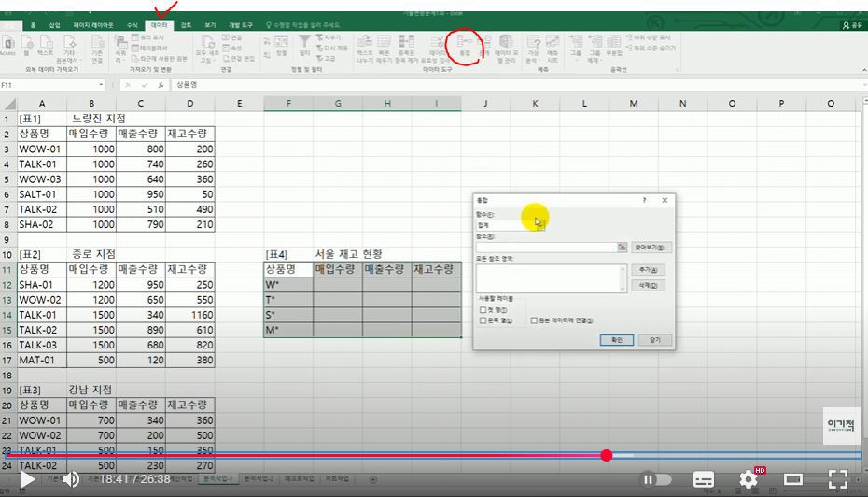Click the 기존 연결 (existing connections) icon

[97, 49]
